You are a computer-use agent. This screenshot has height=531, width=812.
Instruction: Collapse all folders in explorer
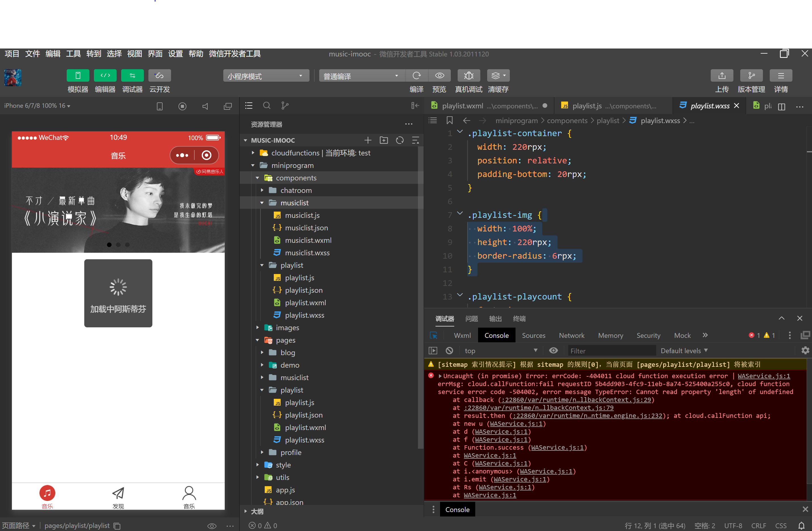pos(416,140)
